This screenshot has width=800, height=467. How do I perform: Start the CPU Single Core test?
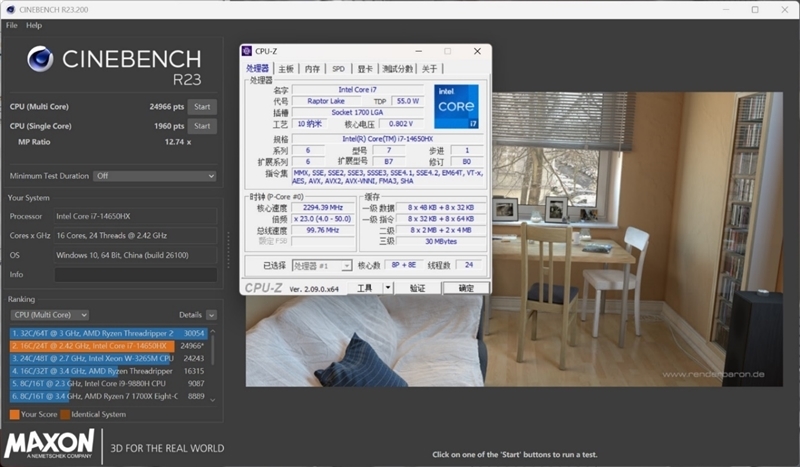202,126
